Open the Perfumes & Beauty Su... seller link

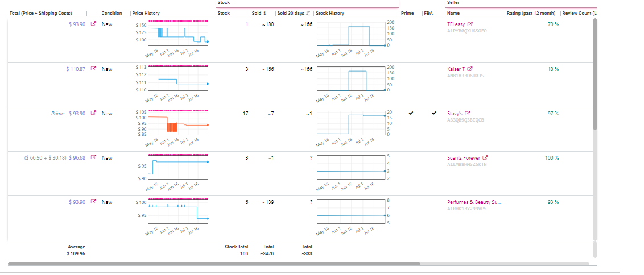[474, 202]
